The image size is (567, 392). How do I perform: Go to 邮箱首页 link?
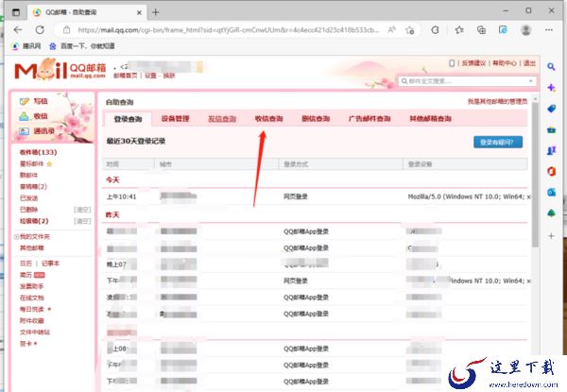pos(125,76)
